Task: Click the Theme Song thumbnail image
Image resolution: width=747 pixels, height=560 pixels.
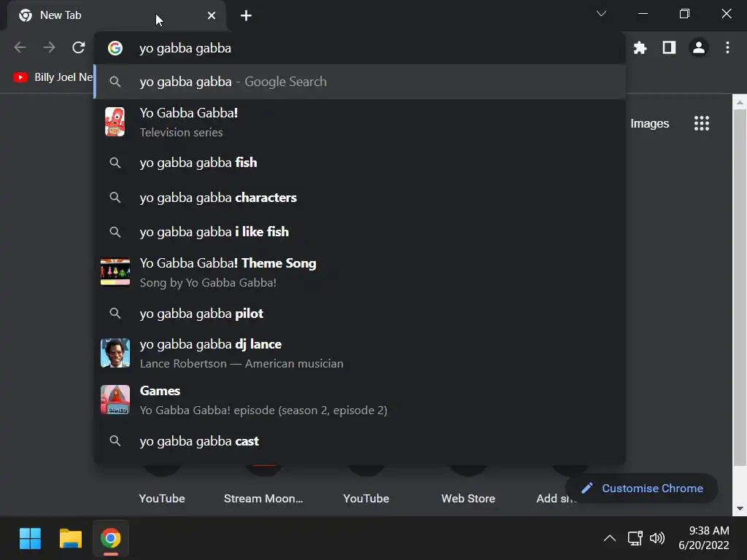Action: pyautogui.click(x=115, y=272)
